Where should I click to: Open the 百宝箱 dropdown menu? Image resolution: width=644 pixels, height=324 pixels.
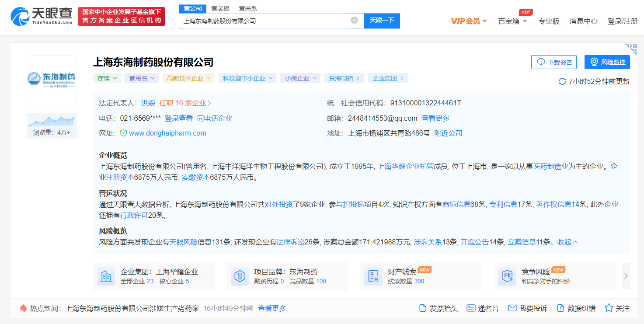(x=512, y=21)
